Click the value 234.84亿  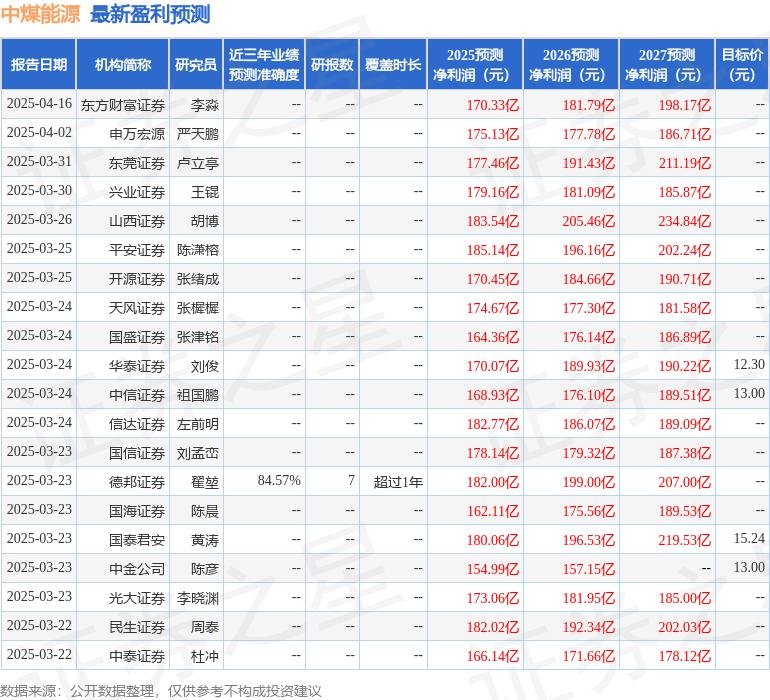click(x=685, y=221)
